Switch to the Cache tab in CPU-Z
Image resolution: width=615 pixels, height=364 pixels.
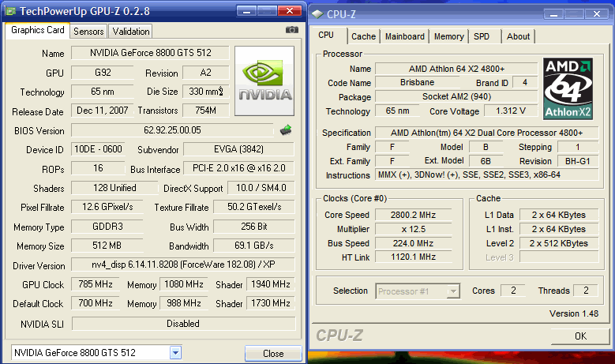364,36
